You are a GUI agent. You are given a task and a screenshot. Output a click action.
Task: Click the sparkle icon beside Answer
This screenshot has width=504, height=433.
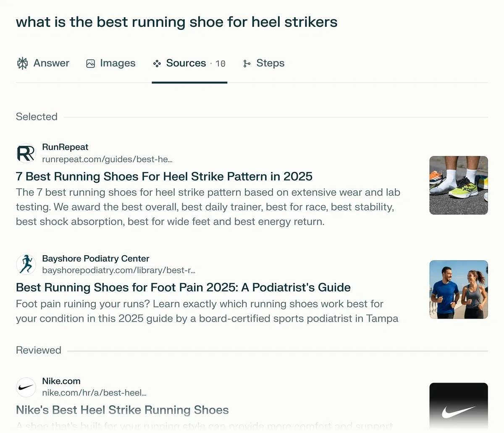coord(22,63)
